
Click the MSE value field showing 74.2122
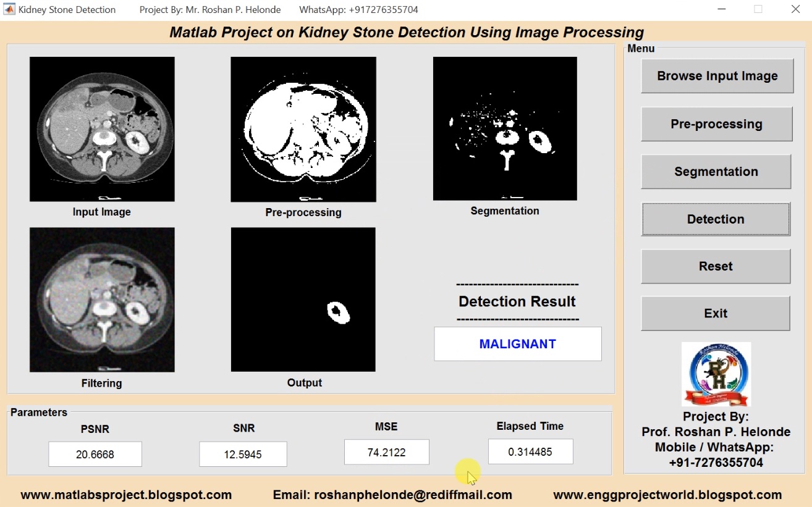[x=386, y=452]
